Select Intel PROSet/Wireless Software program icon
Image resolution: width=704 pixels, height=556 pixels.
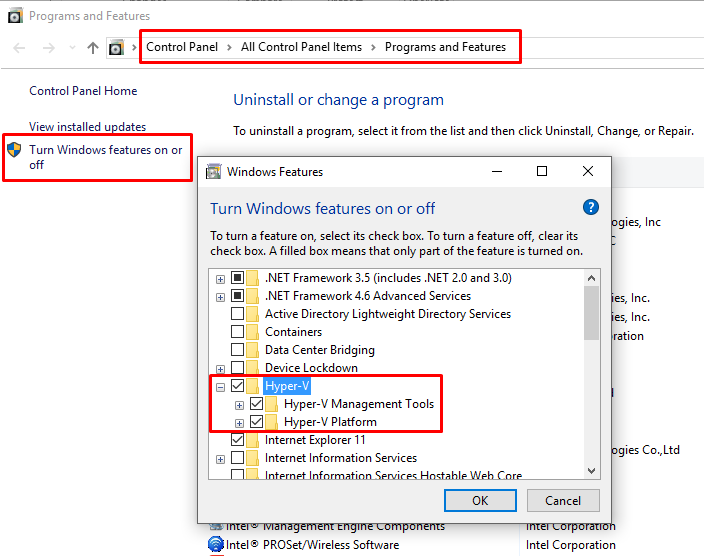click(x=216, y=544)
